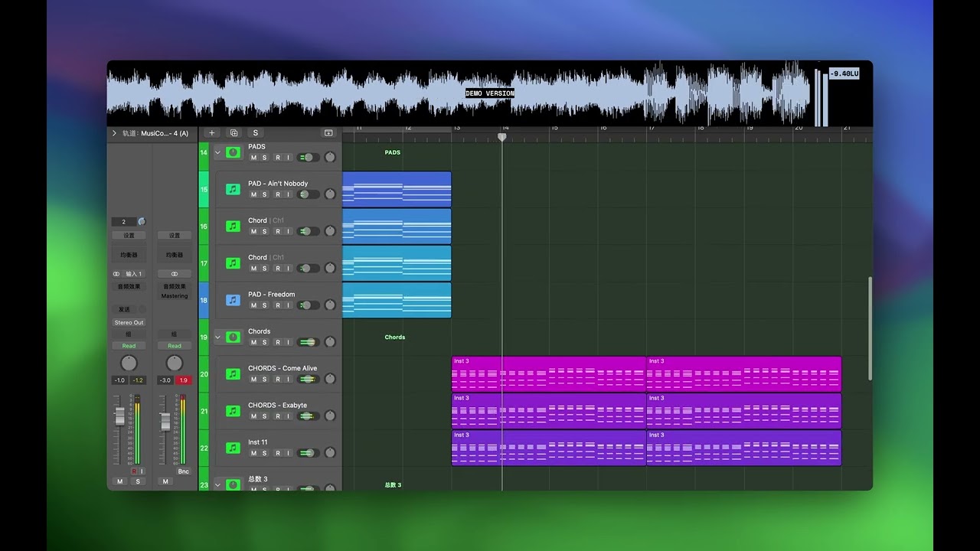Click the blue gain knob next to value 2
Viewport: 980px width, 551px height.
(142, 221)
